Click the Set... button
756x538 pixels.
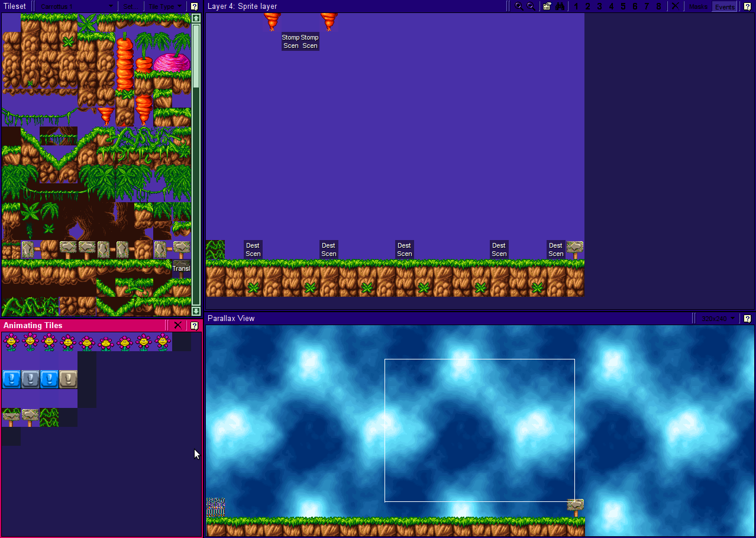[x=131, y=7]
